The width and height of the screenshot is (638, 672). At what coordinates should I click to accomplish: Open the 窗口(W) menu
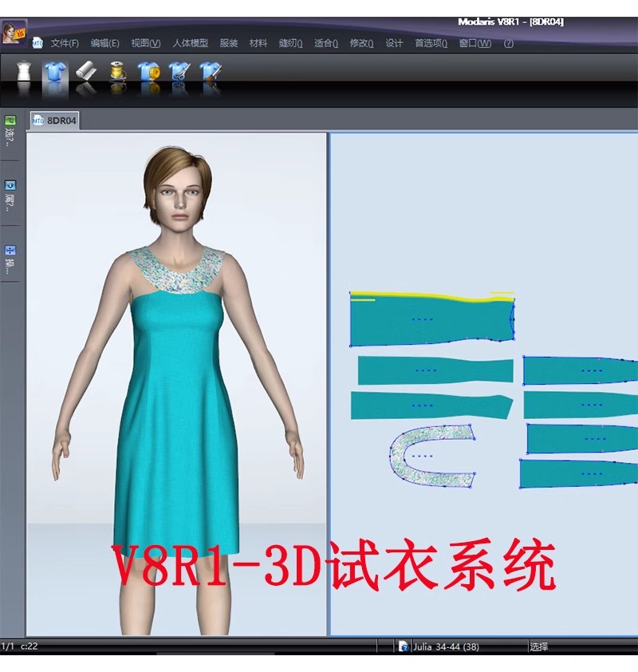coord(475,43)
